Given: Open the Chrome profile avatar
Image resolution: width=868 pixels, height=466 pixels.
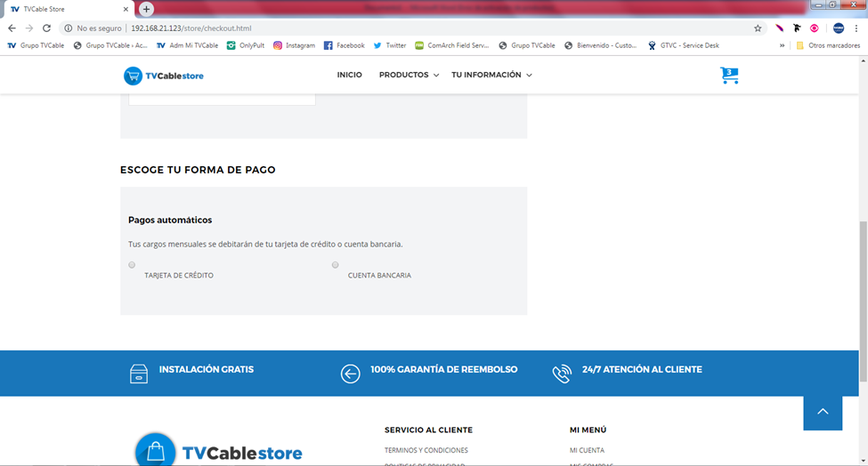Looking at the screenshot, I should click(839, 28).
